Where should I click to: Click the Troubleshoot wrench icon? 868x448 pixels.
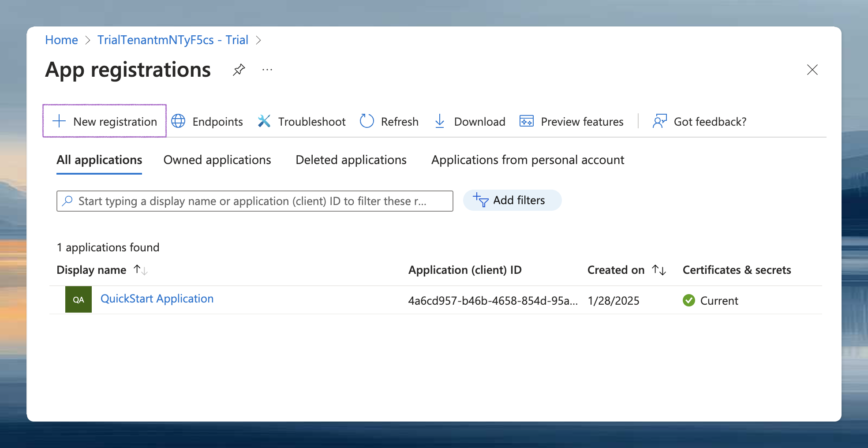click(264, 121)
